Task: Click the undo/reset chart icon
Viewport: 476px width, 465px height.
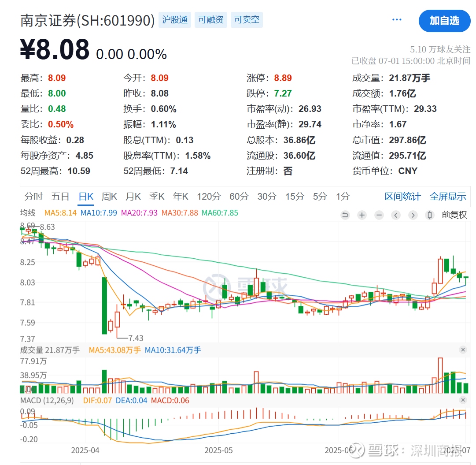Action: (x=345, y=215)
